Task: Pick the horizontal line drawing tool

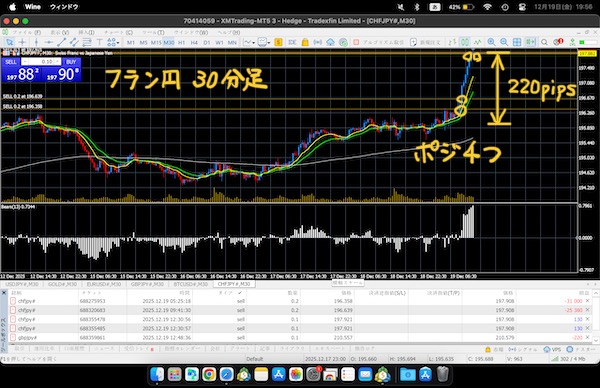Action: [x=49, y=42]
